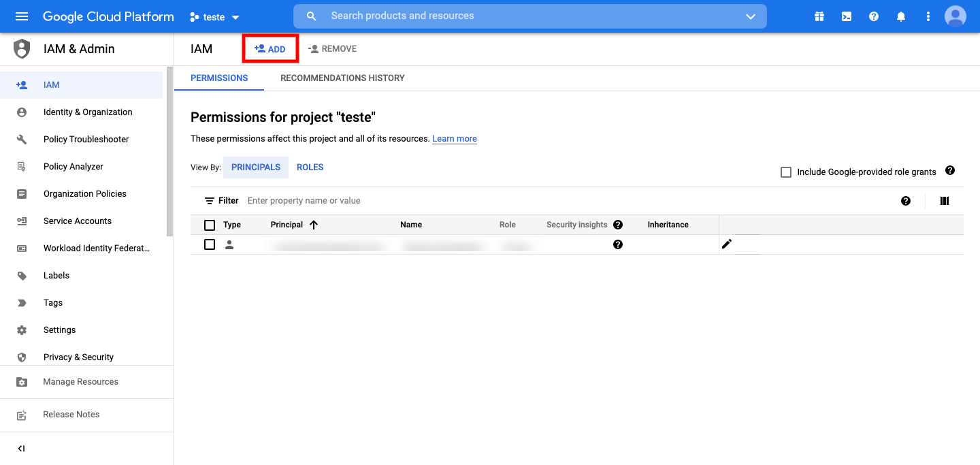Open IAM in the sidebar
The width and height of the screenshot is (980, 465).
tap(82, 85)
